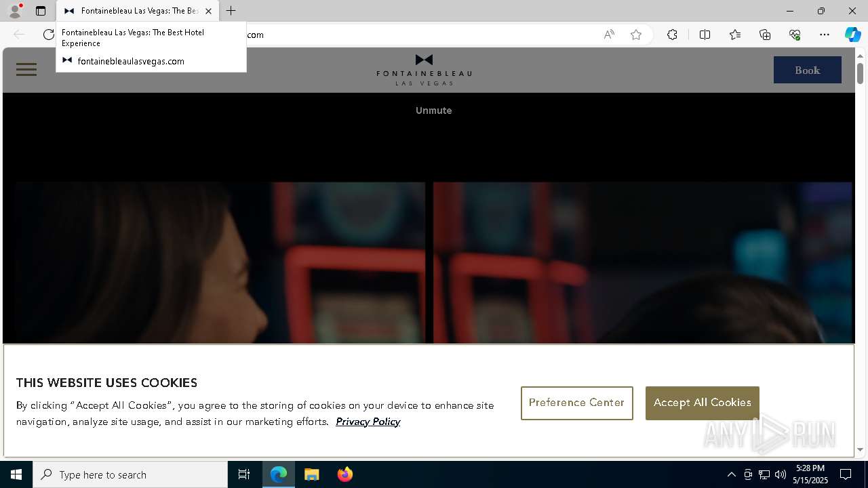Viewport: 868px width, 488px height.
Task: Open the Favorites list
Action: tap(735, 35)
